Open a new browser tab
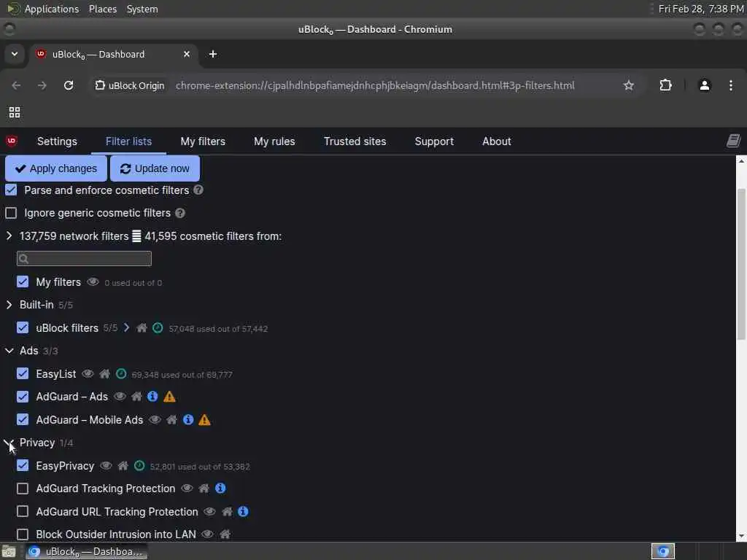 point(213,54)
